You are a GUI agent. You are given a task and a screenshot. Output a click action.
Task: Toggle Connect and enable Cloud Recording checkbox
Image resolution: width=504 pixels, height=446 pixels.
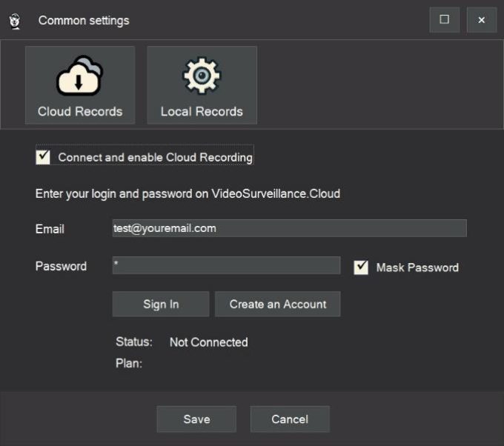click(x=44, y=157)
